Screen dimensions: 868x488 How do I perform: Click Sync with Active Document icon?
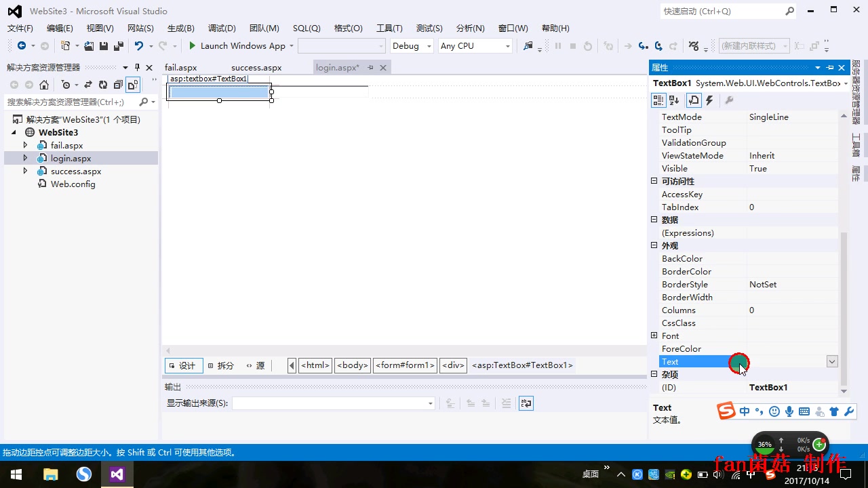click(88, 85)
